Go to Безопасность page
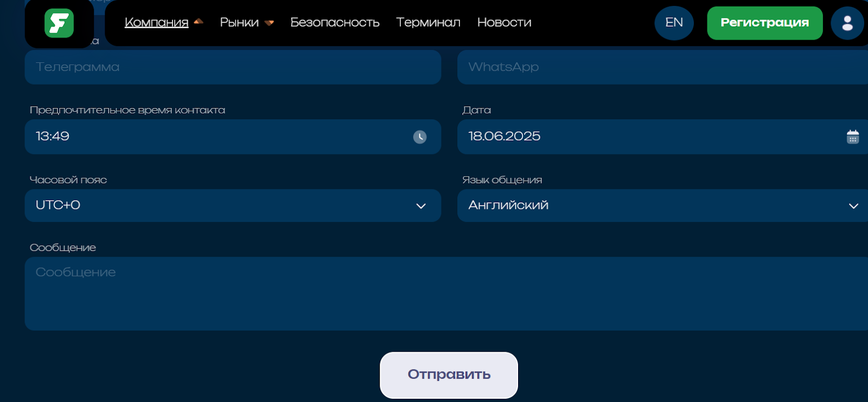This screenshot has height=402, width=868. pos(335,22)
